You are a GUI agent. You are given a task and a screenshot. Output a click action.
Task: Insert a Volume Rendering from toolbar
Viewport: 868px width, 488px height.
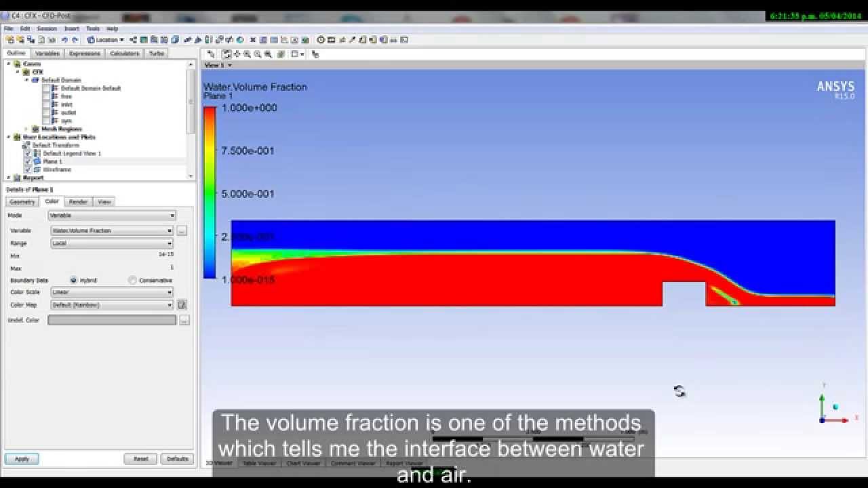click(x=174, y=40)
